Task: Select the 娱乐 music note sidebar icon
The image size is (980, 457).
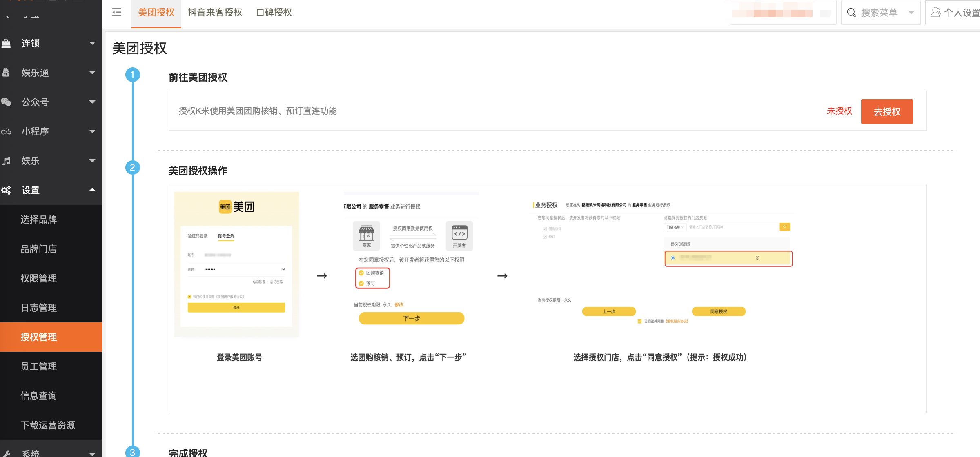Action: click(x=6, y=161)
